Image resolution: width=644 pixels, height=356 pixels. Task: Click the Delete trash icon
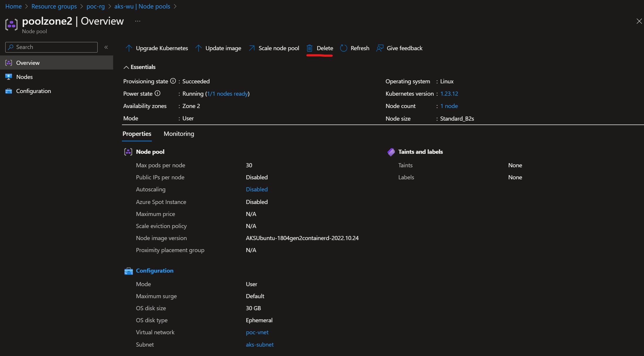point(309,48)
